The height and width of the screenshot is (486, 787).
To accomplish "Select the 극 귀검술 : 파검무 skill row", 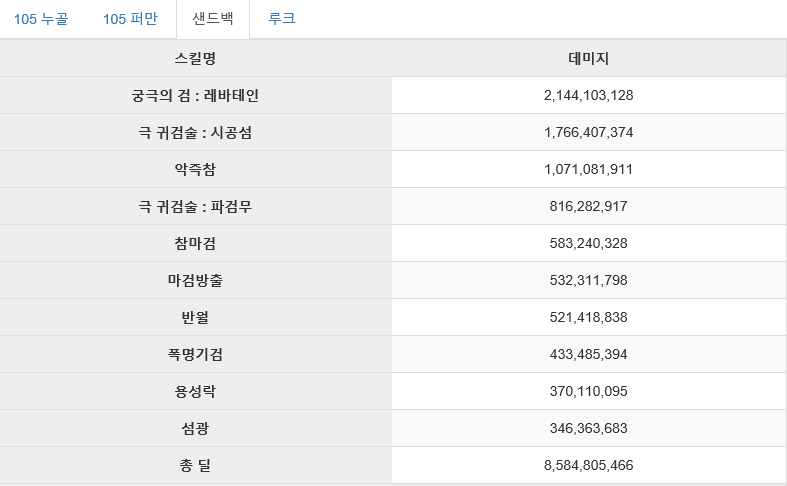I will click(x=393, y=206).
